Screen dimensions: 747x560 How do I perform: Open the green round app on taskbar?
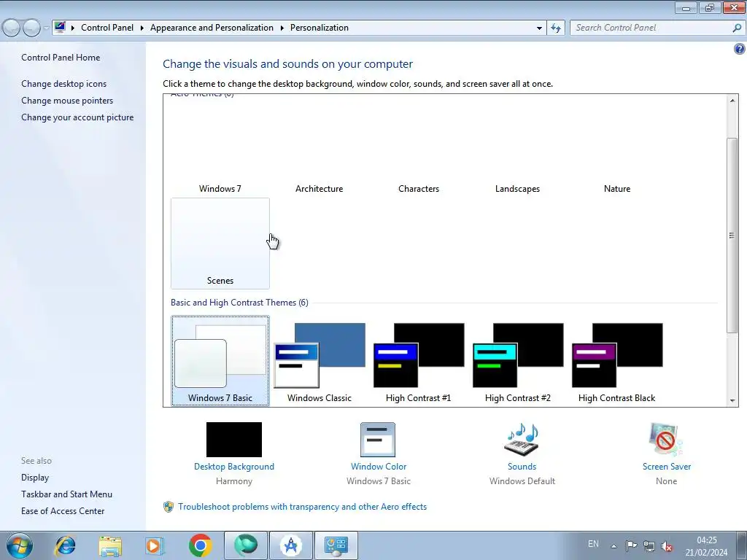click(x=246, y=545)
